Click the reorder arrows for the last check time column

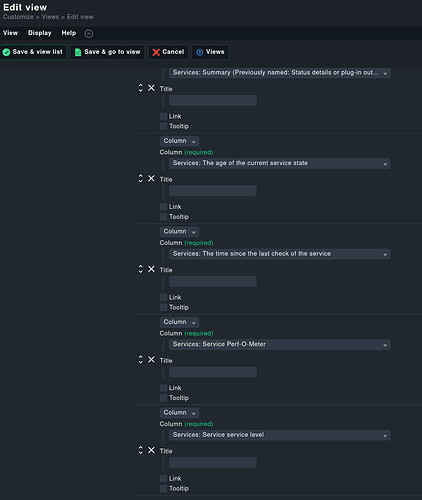140,269
